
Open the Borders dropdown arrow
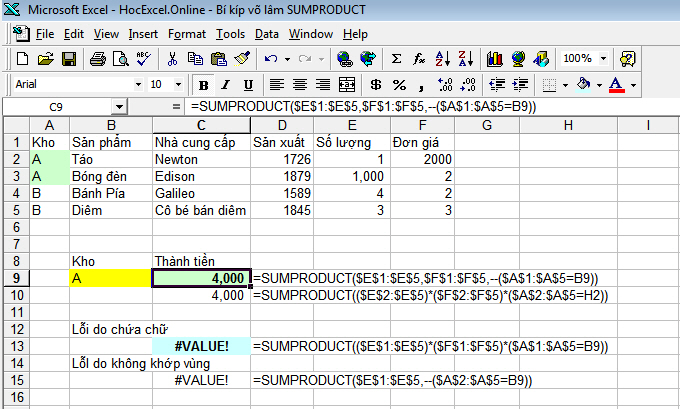(565, 85)
